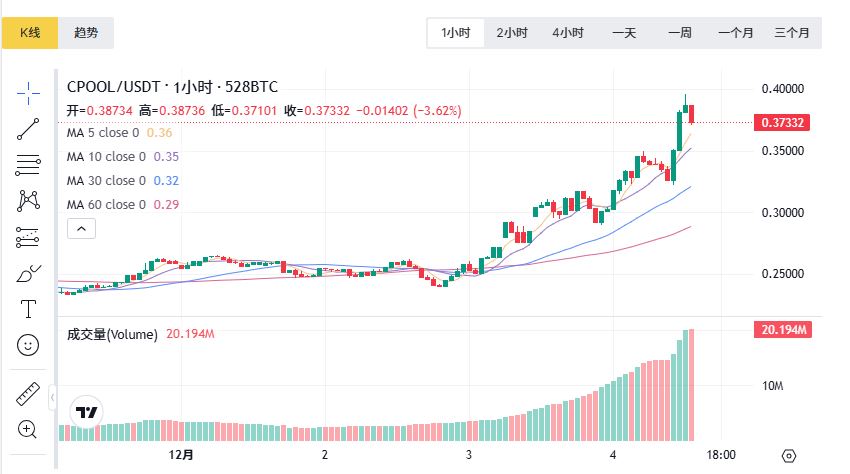Switch to the 趋势 tab
Image resolution: width=850 pixels, height=474 pixels.
(x=86, y=33)
